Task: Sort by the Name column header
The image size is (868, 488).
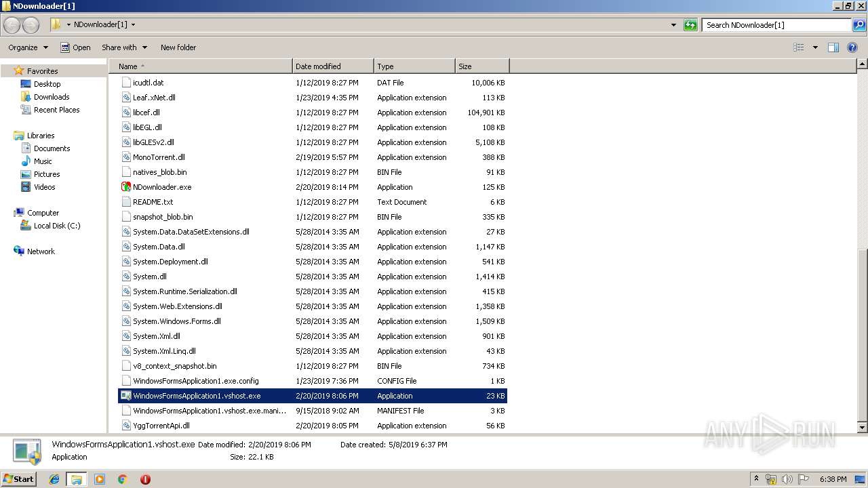Action: (x=201, y=66)
